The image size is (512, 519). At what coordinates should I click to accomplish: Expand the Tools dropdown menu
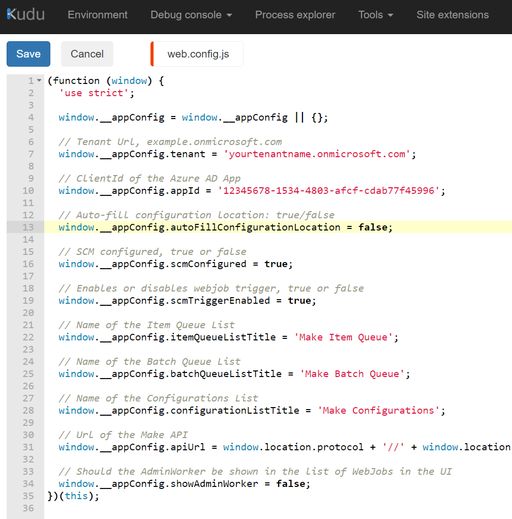[376, 15]
